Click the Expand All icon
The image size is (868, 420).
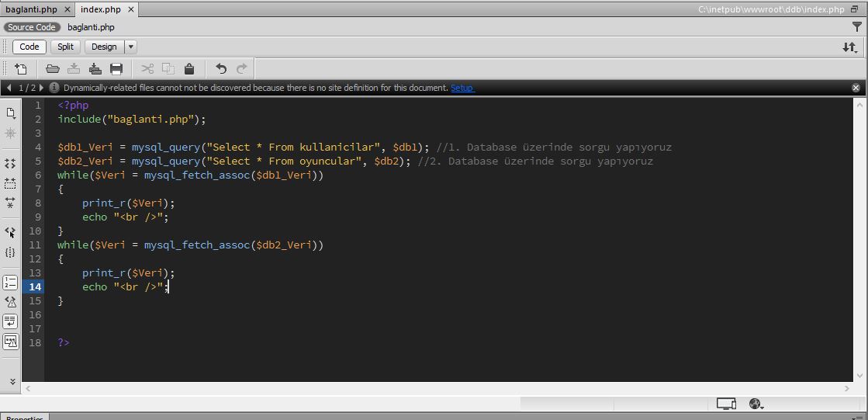coord(11,203)
